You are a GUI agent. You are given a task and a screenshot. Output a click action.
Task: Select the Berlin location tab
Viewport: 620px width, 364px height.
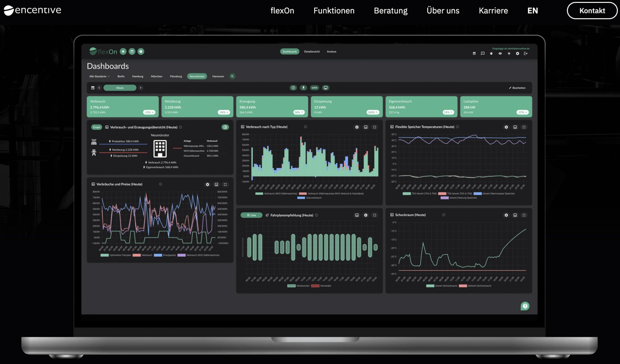tap(121, 76)
